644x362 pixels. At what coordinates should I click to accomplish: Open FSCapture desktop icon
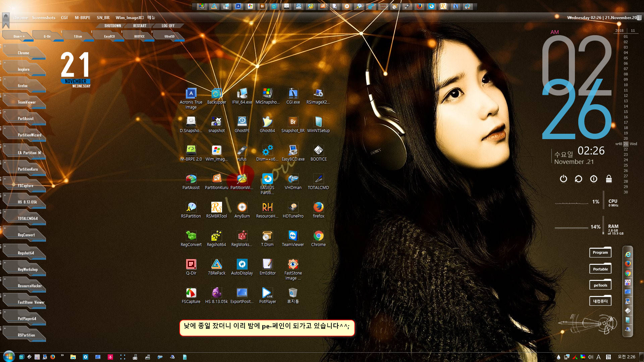[x=191, y=296]
